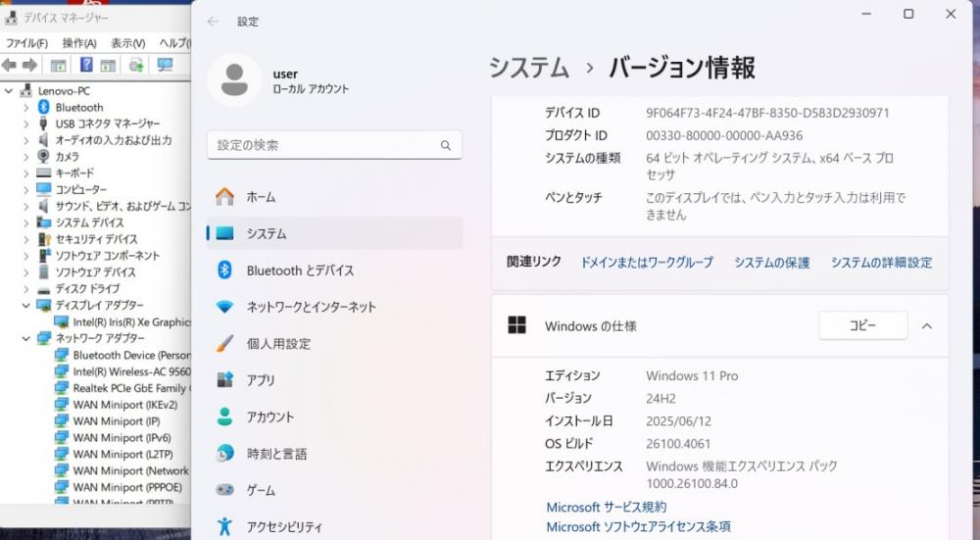Open Microsoft サービス規約 link
The width and height of the screenshot is (980, 540).
[607, 507]
